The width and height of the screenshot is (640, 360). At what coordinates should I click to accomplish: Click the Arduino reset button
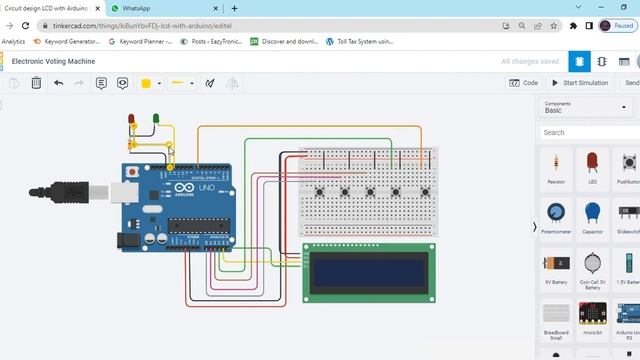point(132,171)
